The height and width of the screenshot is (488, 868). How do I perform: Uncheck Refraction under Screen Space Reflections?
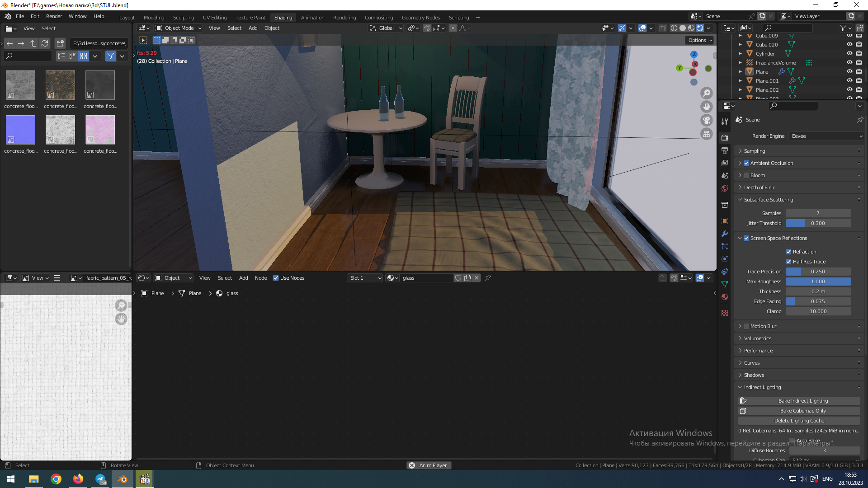tap(788, 252)
